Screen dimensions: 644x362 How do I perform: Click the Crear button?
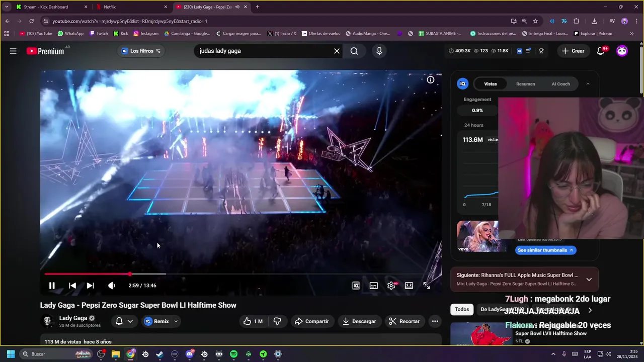tap(573, 51)
